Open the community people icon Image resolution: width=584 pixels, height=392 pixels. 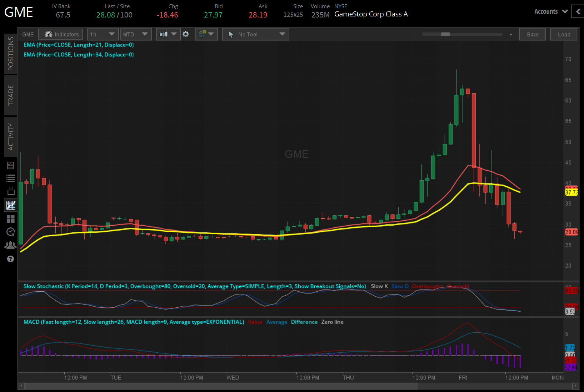[x=10, y=245]
